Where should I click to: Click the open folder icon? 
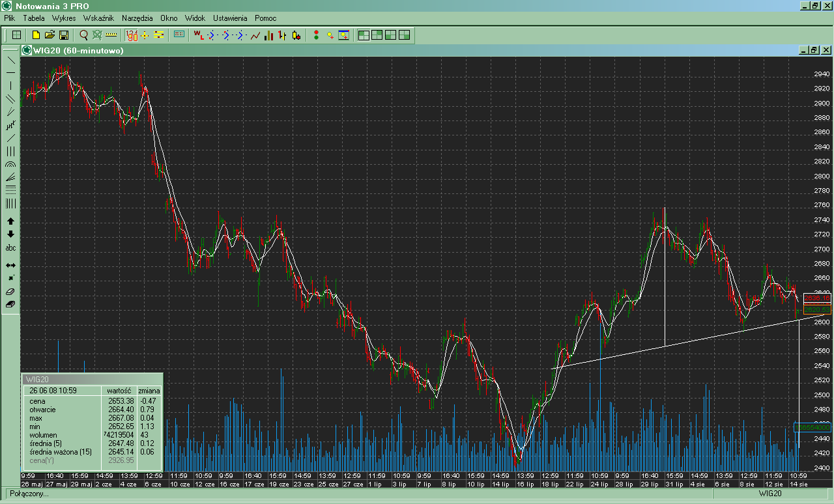(x=50, y=35)
